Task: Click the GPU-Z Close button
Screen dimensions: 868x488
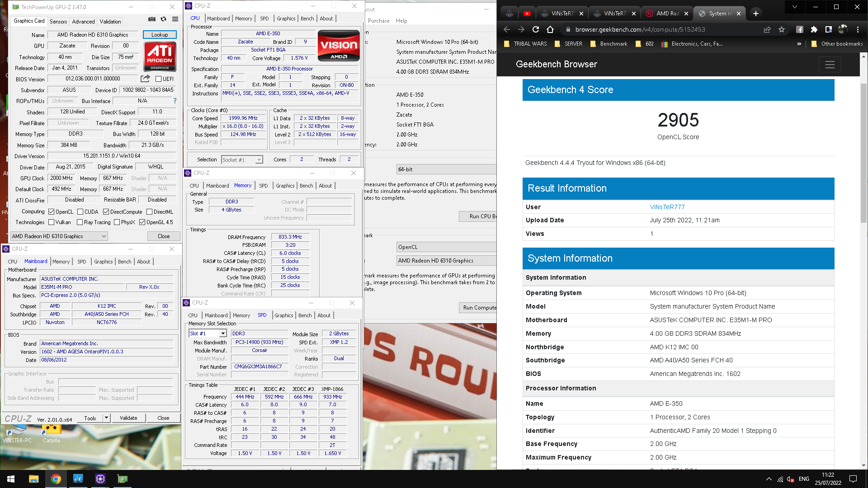Action: tap(164, 236)
